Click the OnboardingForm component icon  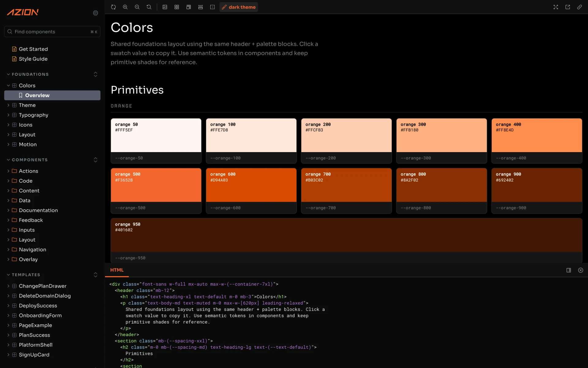(14, 316)
